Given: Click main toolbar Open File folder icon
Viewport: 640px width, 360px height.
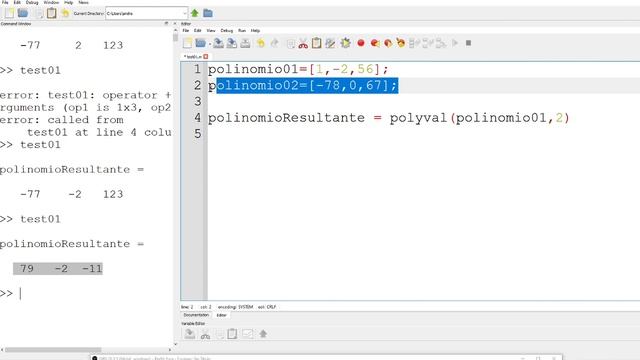Looking at the screenshot, I should coord(23,13).
